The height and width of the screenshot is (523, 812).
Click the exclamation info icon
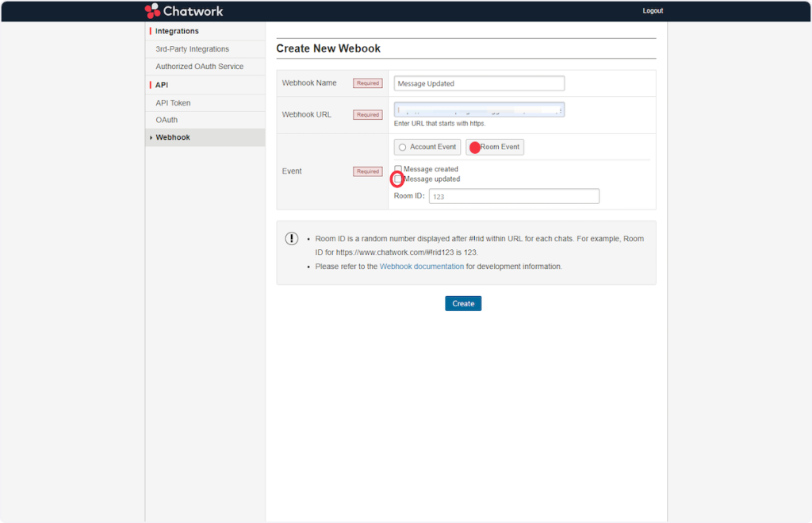coord(292,239)
